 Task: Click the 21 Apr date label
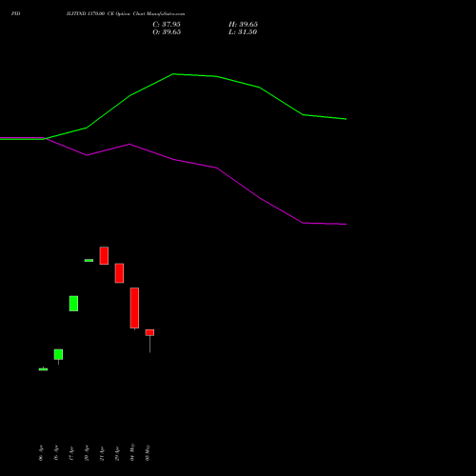pos(102,453)
